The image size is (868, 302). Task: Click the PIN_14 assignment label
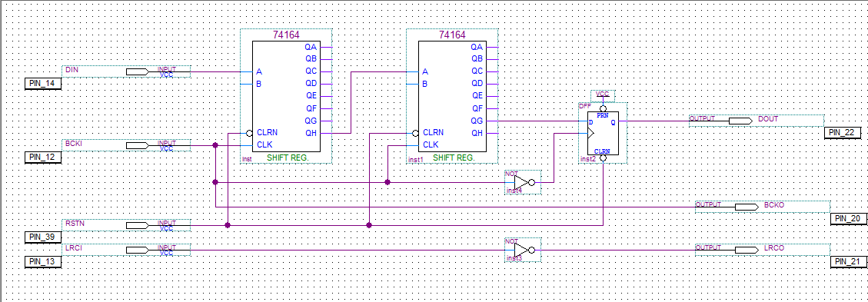point(43,84)
